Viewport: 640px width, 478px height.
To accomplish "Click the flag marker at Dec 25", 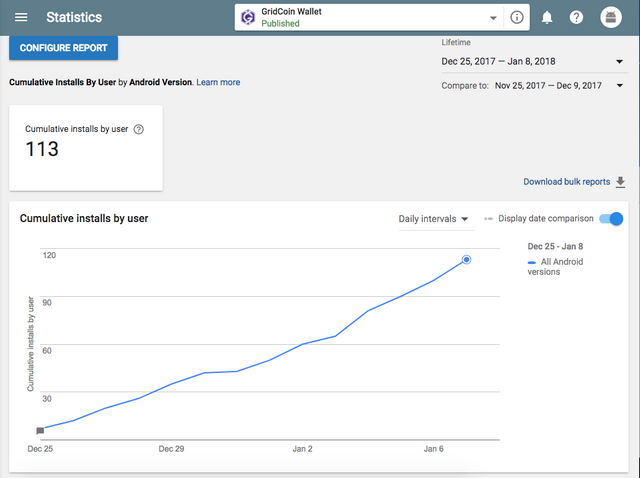I will [40, 431].
